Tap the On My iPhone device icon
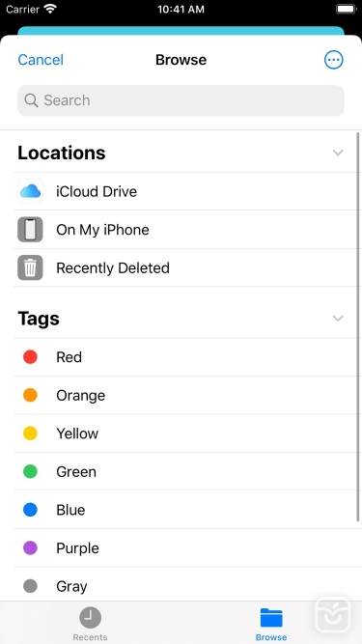Screen dimensions: 362x644 click(x=30, y=230)
